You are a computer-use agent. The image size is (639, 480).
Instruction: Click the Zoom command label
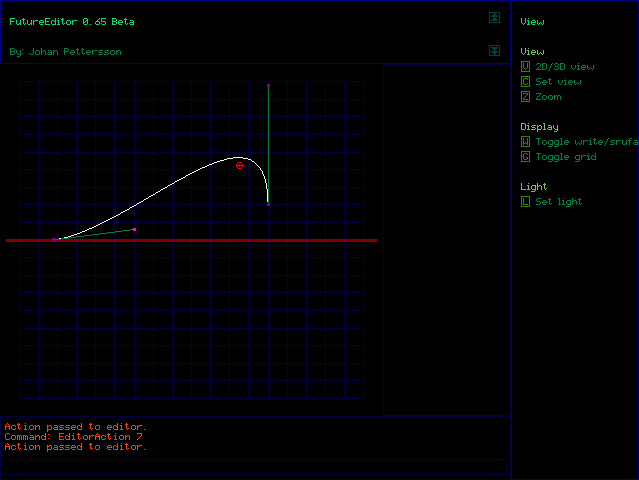[548, 97]
